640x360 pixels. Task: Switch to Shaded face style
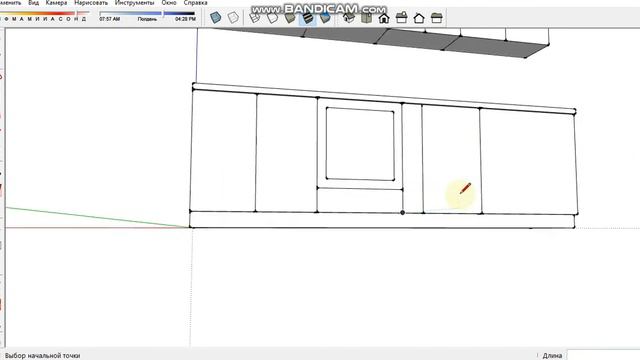(x=290, y=18)
